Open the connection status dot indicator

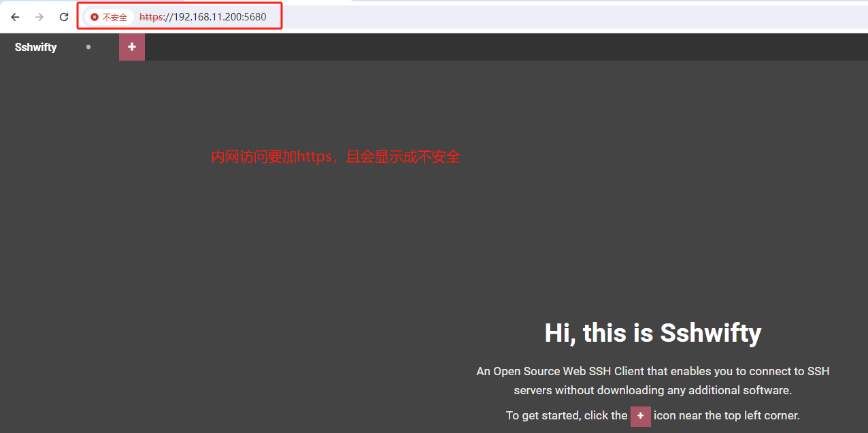click(88, 47)
